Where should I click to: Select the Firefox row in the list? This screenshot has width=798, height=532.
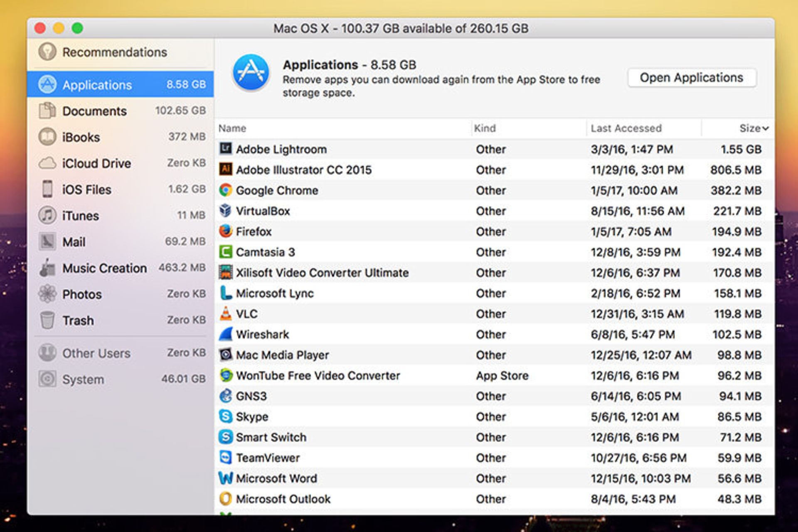(374, 232)
